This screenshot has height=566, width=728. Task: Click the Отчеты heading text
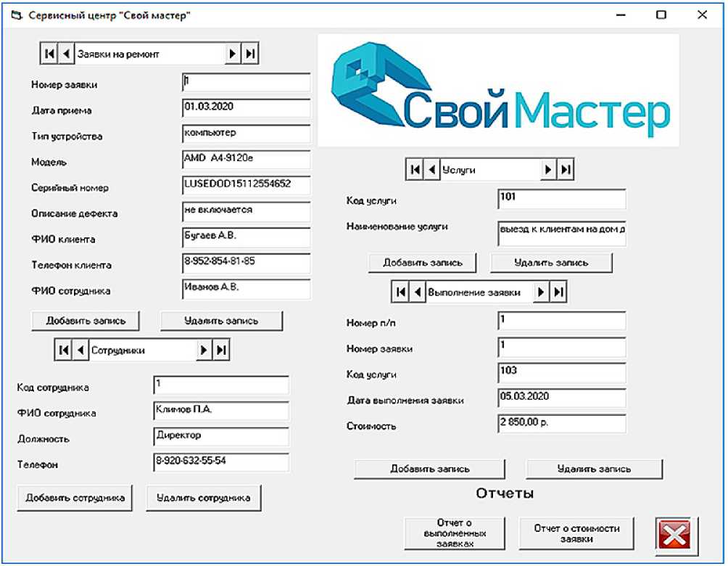point(505,493)
